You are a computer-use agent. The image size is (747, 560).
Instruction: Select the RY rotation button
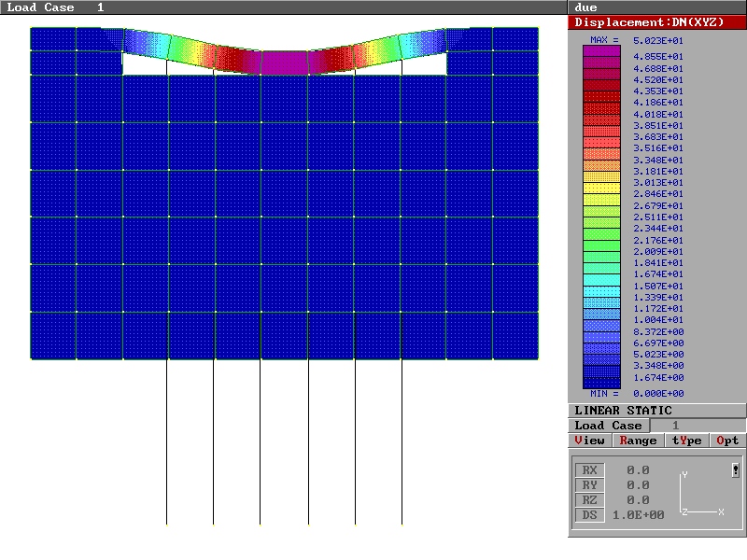[589, 485]
